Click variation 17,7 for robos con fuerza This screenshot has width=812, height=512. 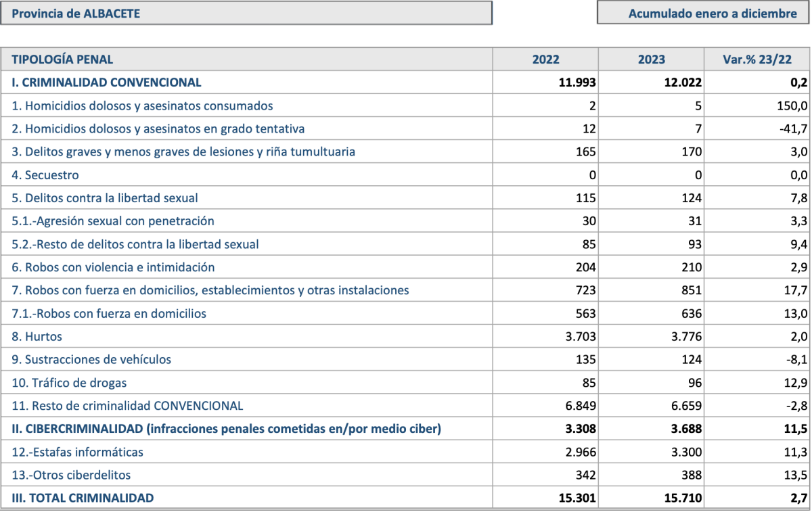tap(796, 289)
